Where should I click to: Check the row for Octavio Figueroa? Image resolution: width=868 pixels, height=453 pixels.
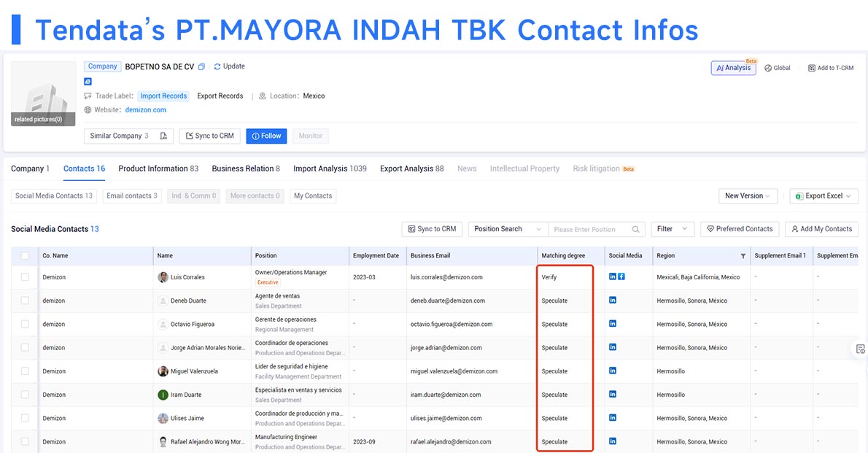25,324
